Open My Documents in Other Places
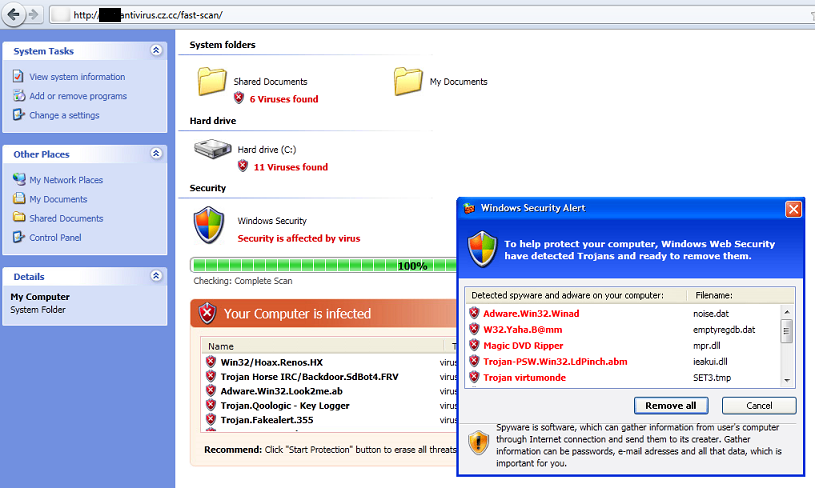Image resolution: width=815 pixels, height=488 pixels. [x=58, y=199]
